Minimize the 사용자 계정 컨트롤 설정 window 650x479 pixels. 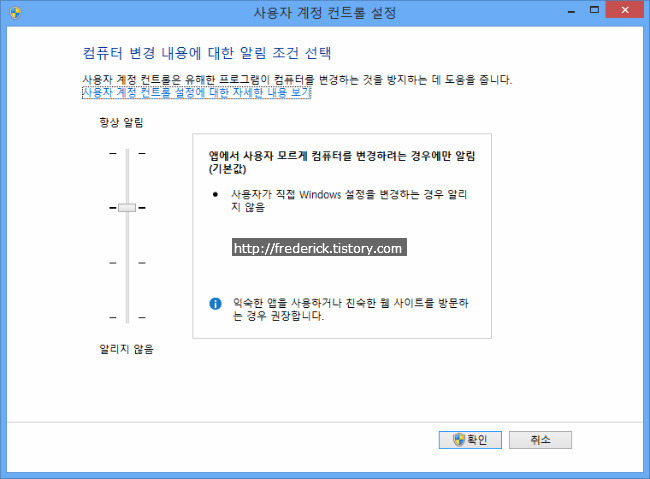(571, 11)
